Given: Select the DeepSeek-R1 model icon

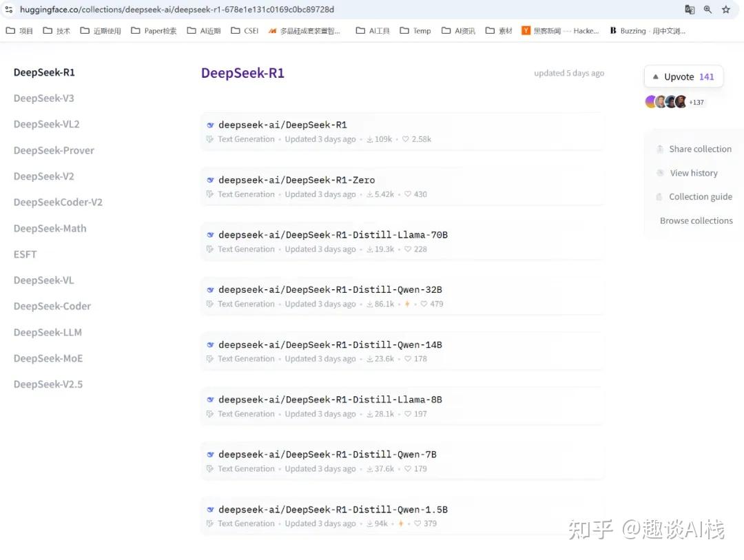Looking at the screenshot, I should coord(210,125).
